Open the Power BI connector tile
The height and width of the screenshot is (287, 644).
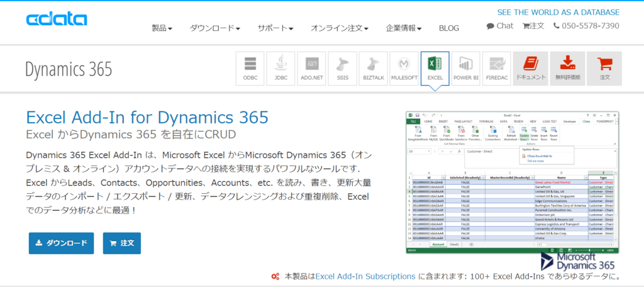pos(466,68)
